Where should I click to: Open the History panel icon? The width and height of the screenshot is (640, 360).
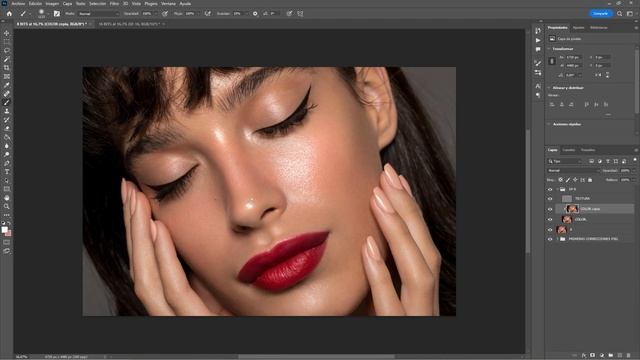tap(538, 31)
